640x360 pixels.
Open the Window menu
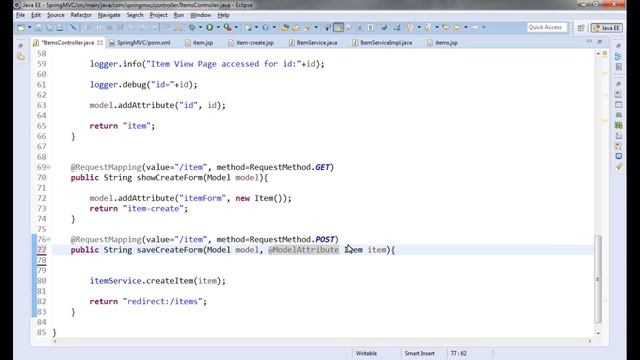[x=200, y=15]
